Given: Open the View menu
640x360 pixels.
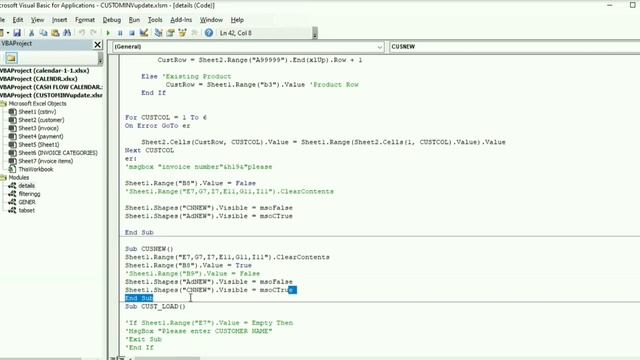Looking at the screenshot, I should [x=37, y=20].
